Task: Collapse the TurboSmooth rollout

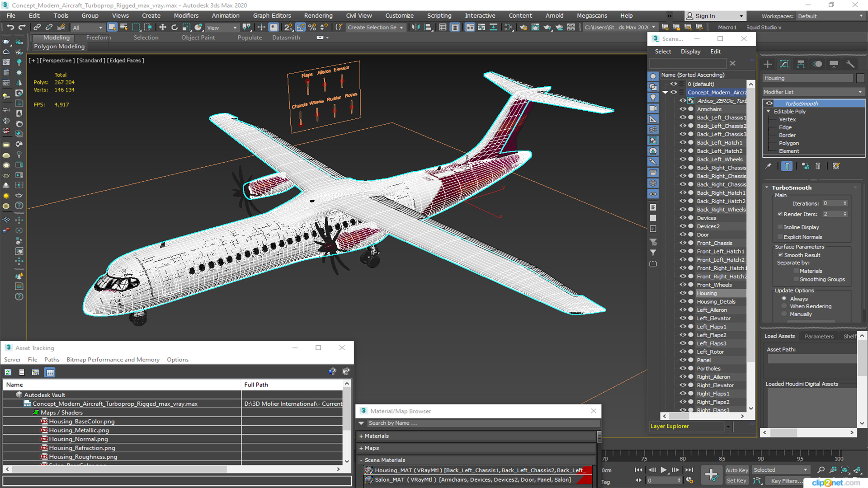Action: pos(767,188)
